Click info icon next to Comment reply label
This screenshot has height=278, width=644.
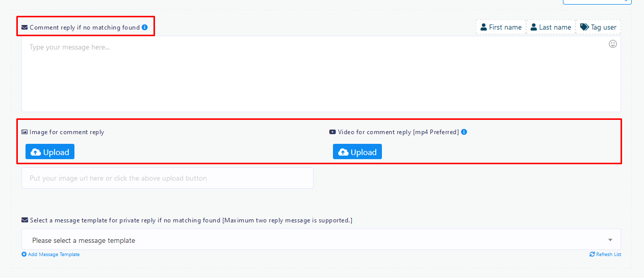(x=145, y=28)
